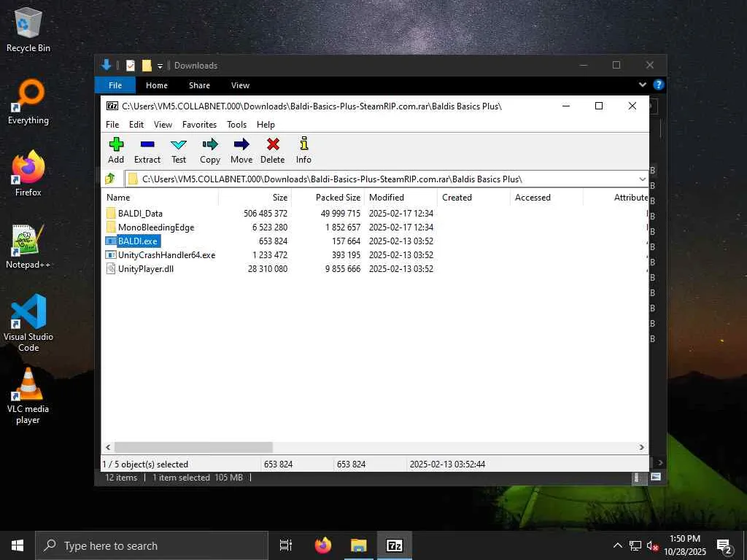Open the Tools menu

coord(237,124)
